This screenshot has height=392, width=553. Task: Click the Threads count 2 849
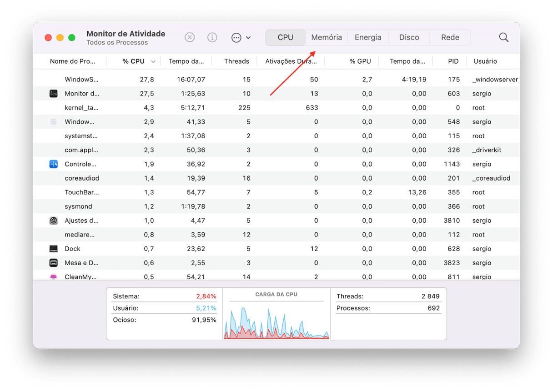[430, 297]
